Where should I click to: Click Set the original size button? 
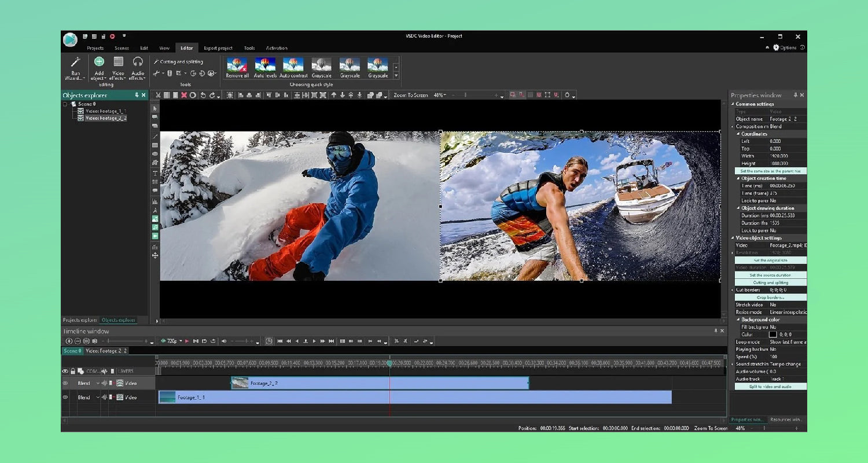click(770, 260)
